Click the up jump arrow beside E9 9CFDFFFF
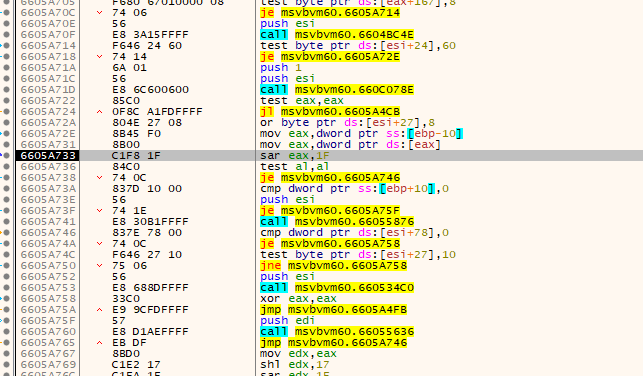Viewport: 643px width, 376px height. click(99, 310)
